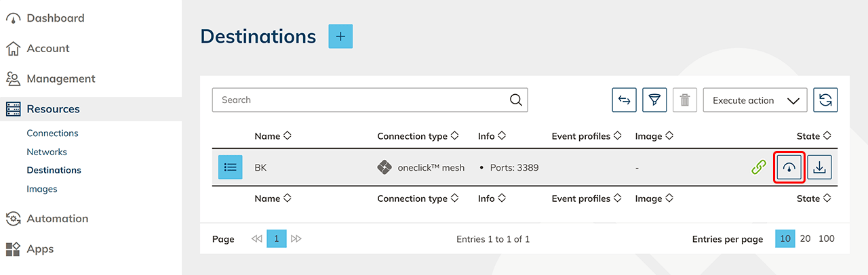Click the plus button to add a destination
The height and width of the screenshot is (275, 868).
[x=340, y=37]
